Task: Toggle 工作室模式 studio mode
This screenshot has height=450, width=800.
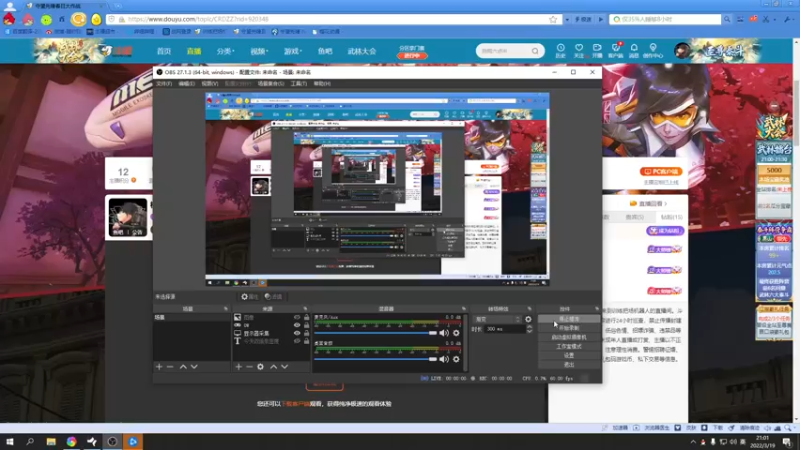Action: pos(569,346)
